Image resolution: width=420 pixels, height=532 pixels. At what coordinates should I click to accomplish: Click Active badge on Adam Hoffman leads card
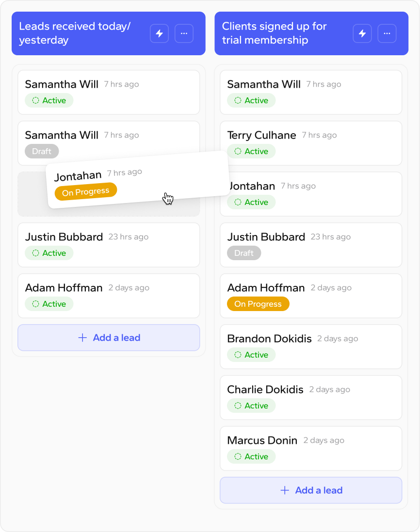click(x=49, y=304)
